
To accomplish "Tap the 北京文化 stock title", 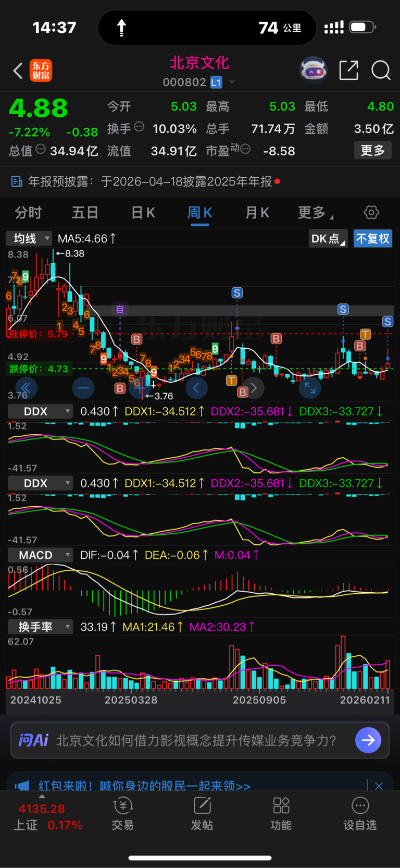I will [199, 63].
